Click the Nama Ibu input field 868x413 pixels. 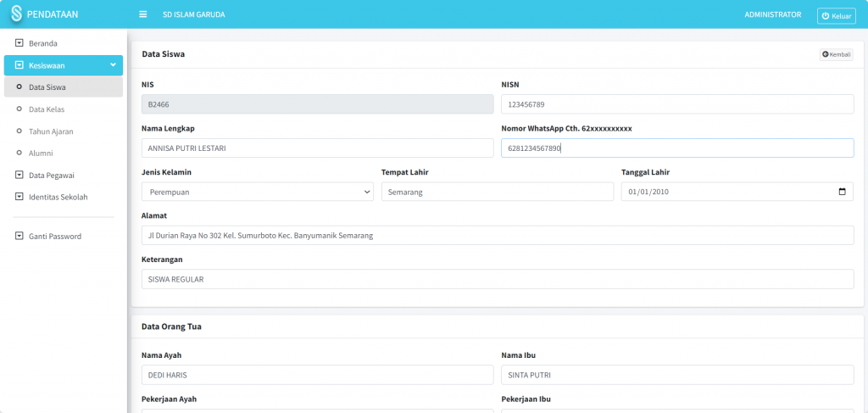click(677, 375)
